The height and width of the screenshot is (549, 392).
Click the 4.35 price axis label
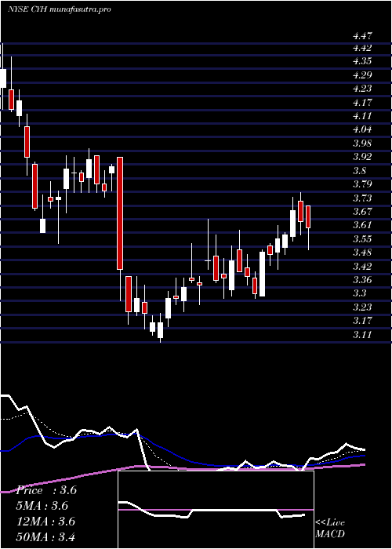pos(362,62)
